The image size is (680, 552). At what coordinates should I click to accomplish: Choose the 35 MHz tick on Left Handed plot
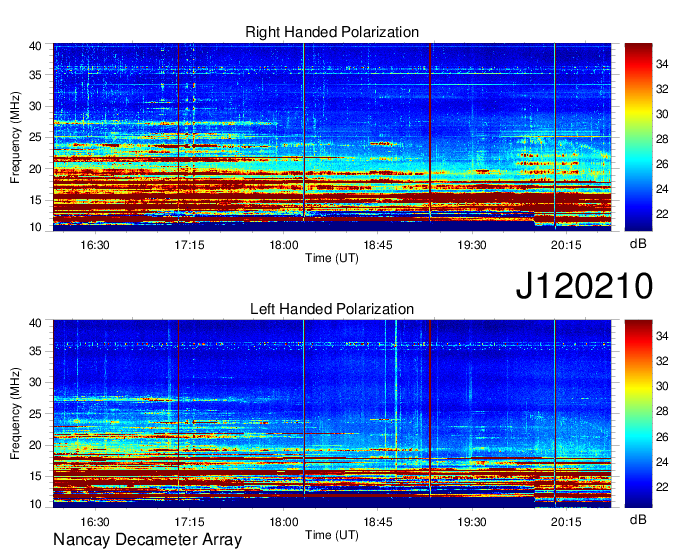(35, 351)
